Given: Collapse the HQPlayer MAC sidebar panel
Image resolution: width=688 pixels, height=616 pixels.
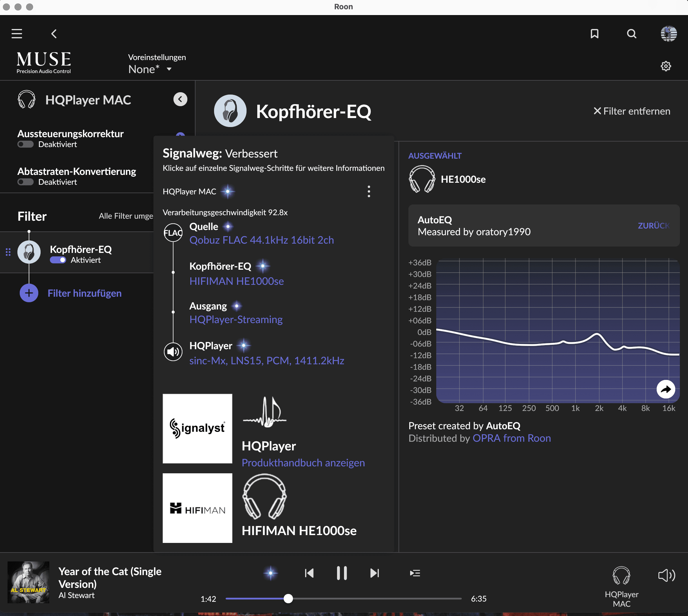Looking at the screenshot, I should coord(180,99).
